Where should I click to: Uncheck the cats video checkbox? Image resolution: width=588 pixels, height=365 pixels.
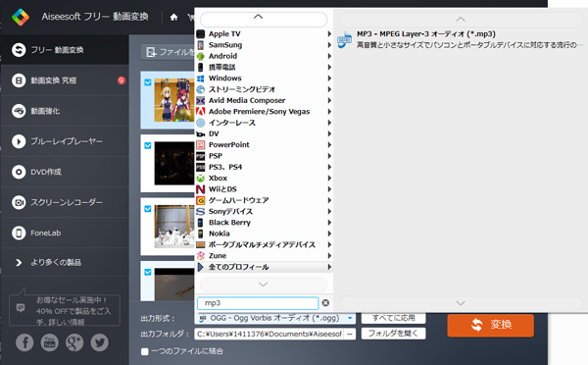tap(148, 209)
